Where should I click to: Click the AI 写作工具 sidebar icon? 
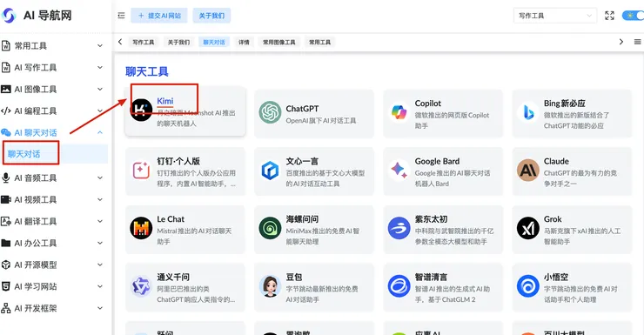[x=6, y=67]
